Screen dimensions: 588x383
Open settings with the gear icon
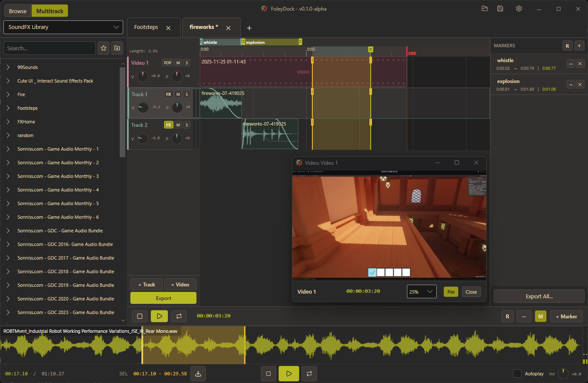pyautogui.click(x=519, y=9)
